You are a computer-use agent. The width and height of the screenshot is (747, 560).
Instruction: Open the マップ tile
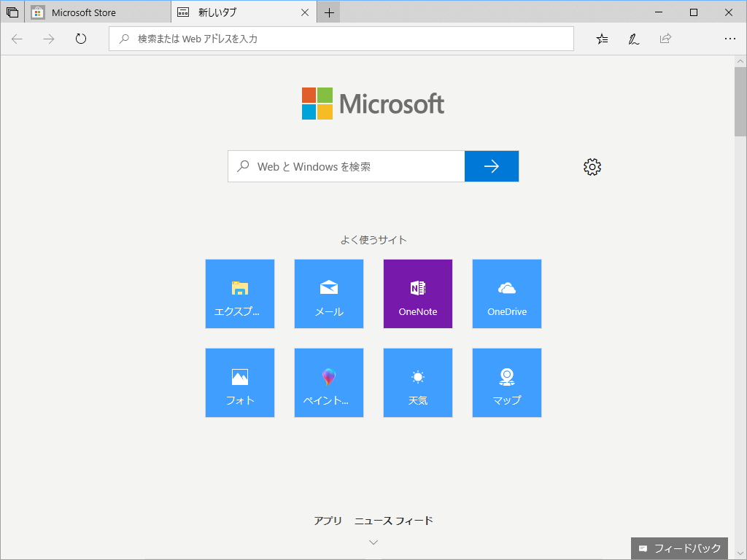[x=507, y=383]
